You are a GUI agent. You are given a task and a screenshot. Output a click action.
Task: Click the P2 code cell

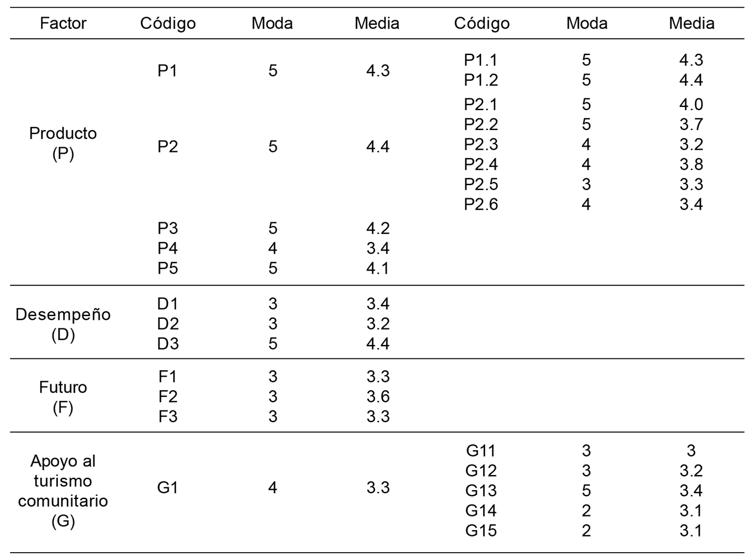point(167,147)
